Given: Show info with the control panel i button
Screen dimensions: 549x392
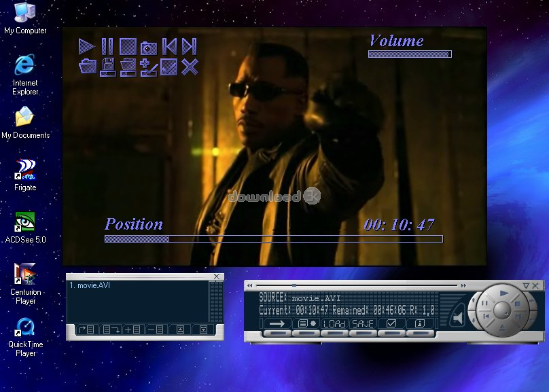Looking at the screenshot, I should pos(419,324).
